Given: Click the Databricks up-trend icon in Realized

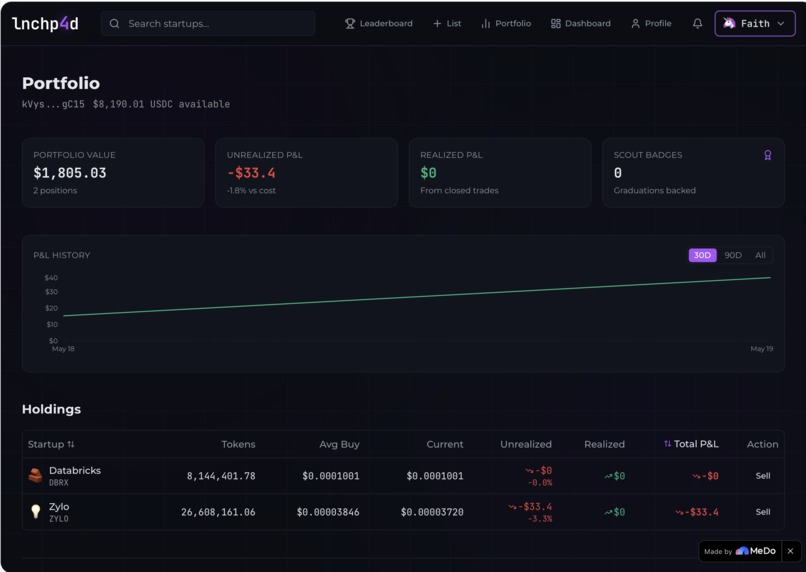Looking at the screenshot, I should tap(608, 476).
